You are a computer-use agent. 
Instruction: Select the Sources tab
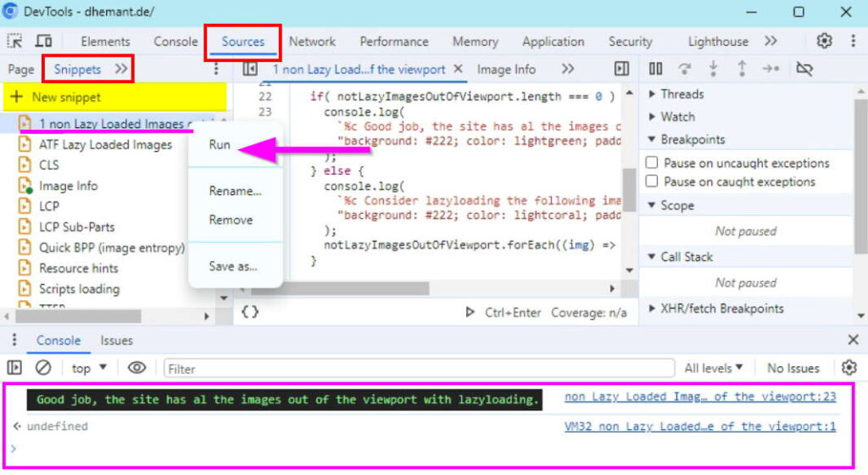point(243,42)
